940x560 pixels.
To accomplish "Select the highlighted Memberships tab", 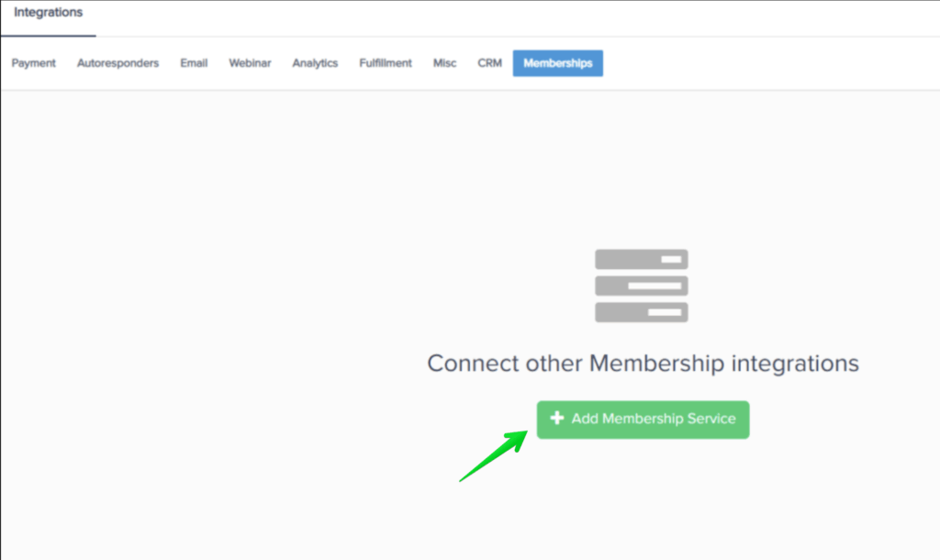I will (x=557, y=63).
